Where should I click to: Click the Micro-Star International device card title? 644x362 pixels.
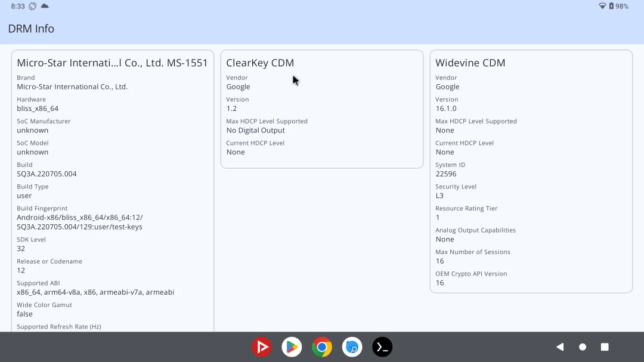click(x=112, y=63)
